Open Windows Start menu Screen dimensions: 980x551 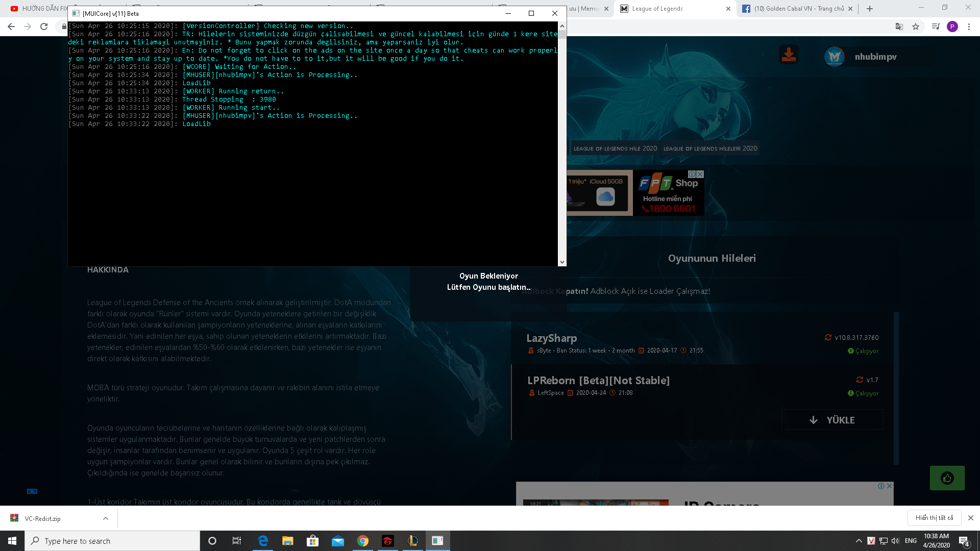[x=12, y=541]
